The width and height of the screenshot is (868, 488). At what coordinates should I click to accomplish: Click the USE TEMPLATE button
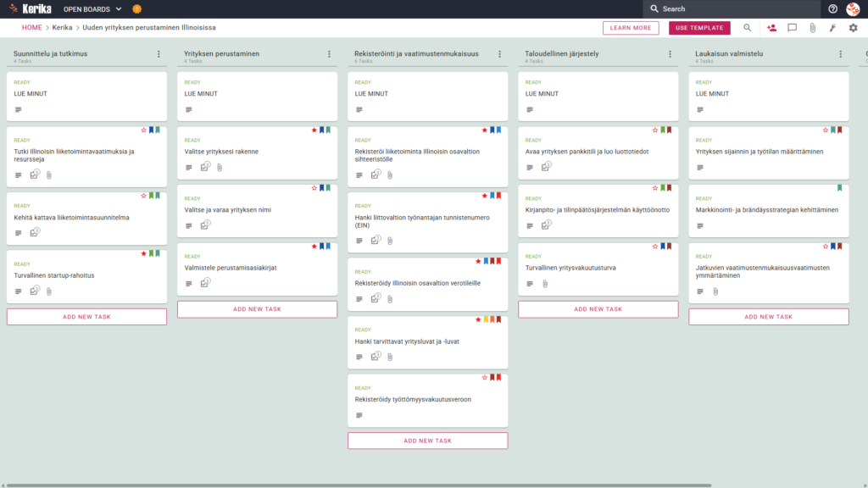pyautogui.click(x=699, y=28)
